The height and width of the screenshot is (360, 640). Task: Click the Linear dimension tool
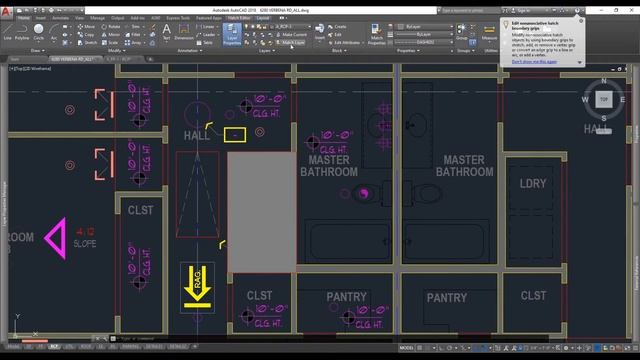[206, 27]
